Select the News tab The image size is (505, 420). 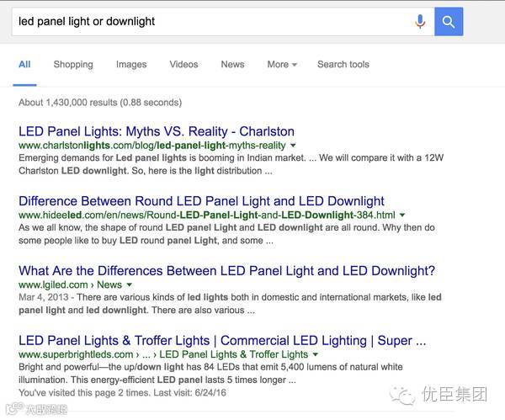point(232,65)
